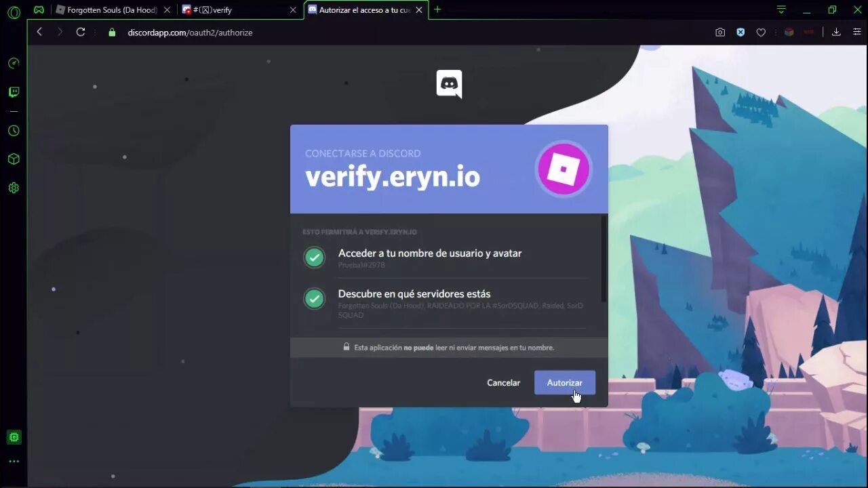Open ad blocker shield icon
Screen dimensions: 868x488
[741, 32]
